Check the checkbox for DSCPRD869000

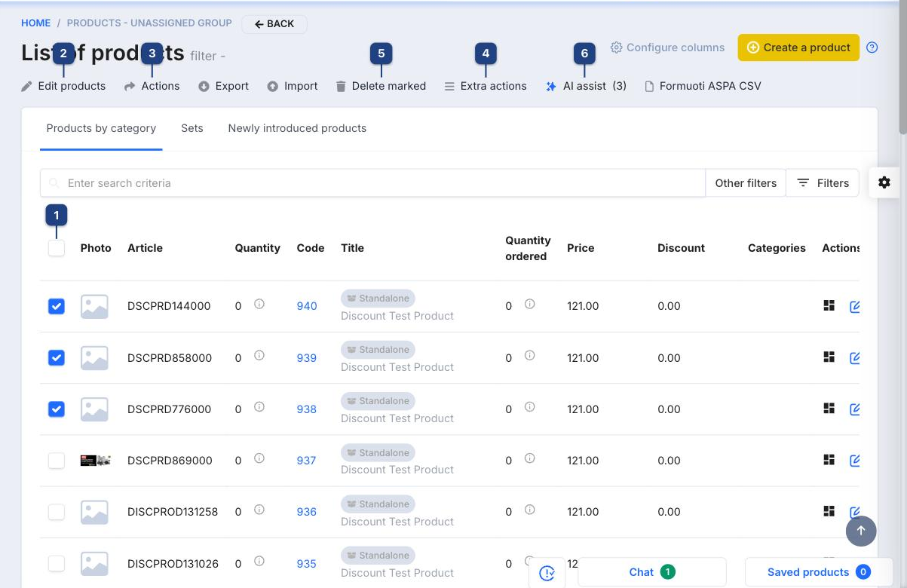click(x=57, y=460)
